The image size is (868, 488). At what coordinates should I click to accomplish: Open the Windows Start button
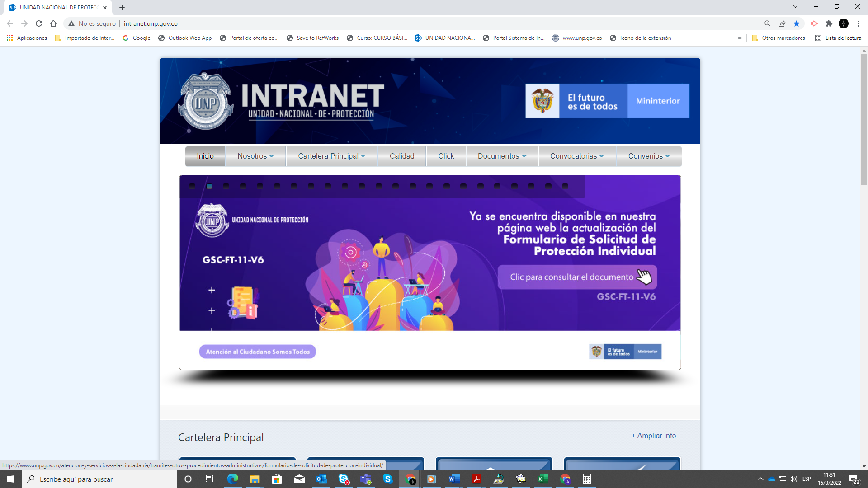point(11,479)
